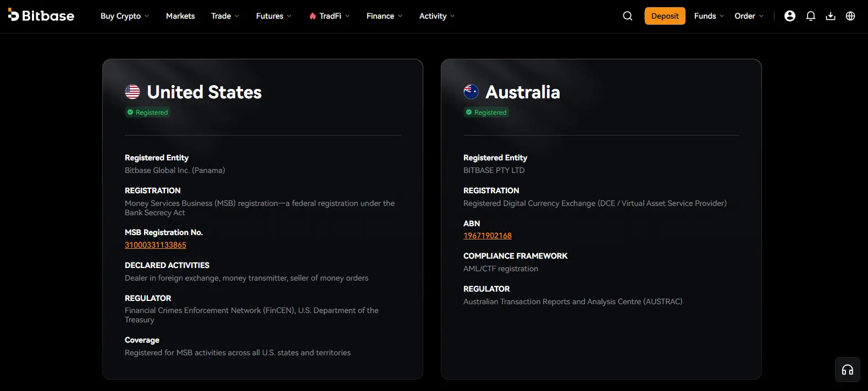Click the FinCEN regulator description
Screen dimensions: 868x391
pyautogui.click(x=252, y=315)
